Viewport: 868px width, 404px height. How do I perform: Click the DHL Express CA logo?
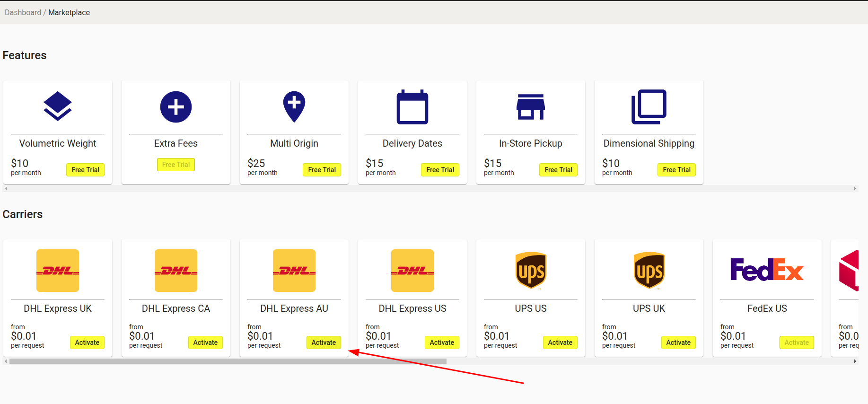[176, 271]
